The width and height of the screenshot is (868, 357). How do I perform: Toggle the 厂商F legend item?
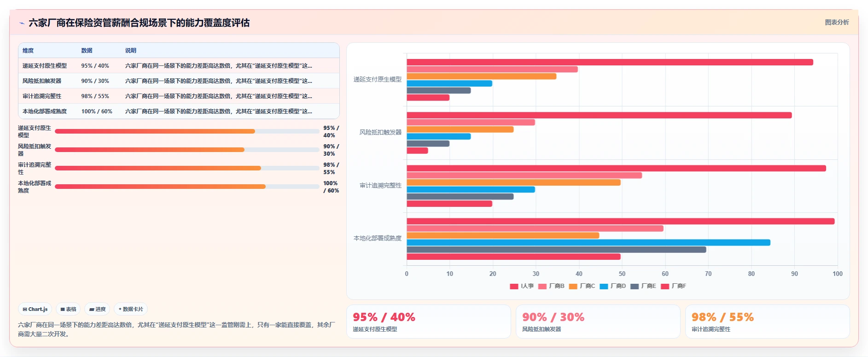coord(674,286)
